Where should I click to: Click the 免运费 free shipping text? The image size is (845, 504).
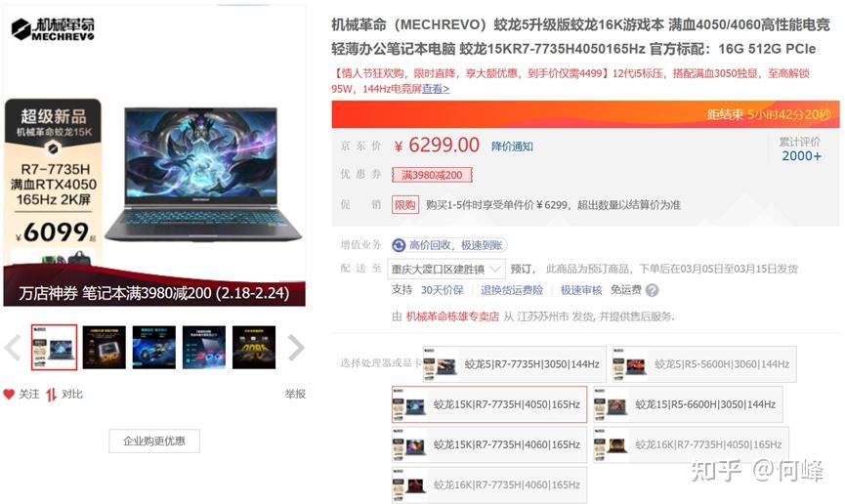[x=625, y=290]
